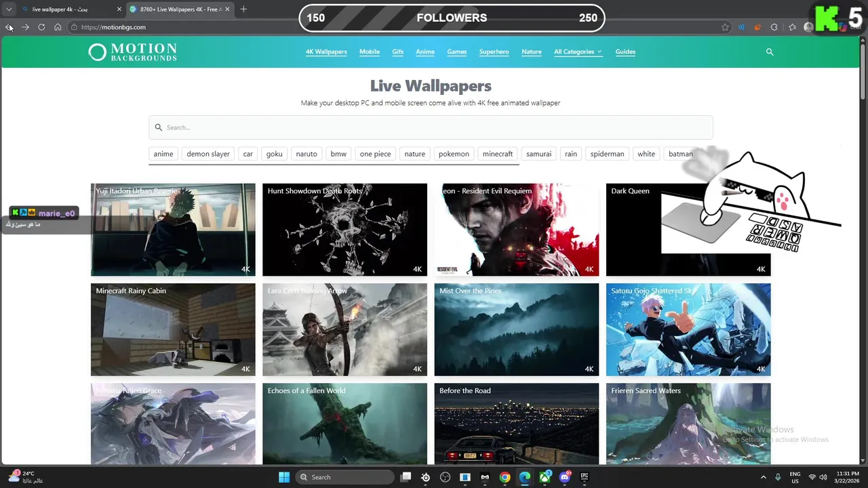Viewport: 868px width, 488px height.
Task: Select the 'naruto' tag
Action: pos(307,154)
